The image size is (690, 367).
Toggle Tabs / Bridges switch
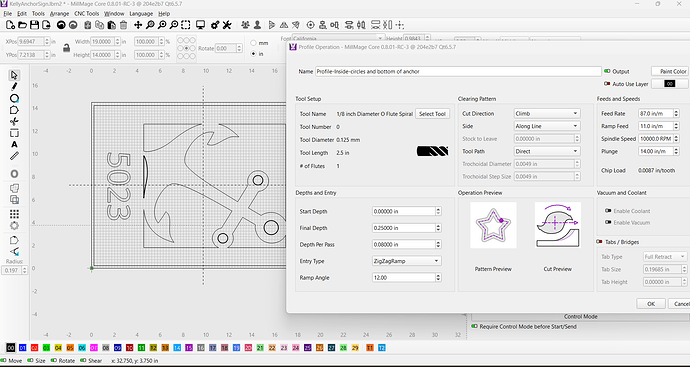tap(599, 242)
